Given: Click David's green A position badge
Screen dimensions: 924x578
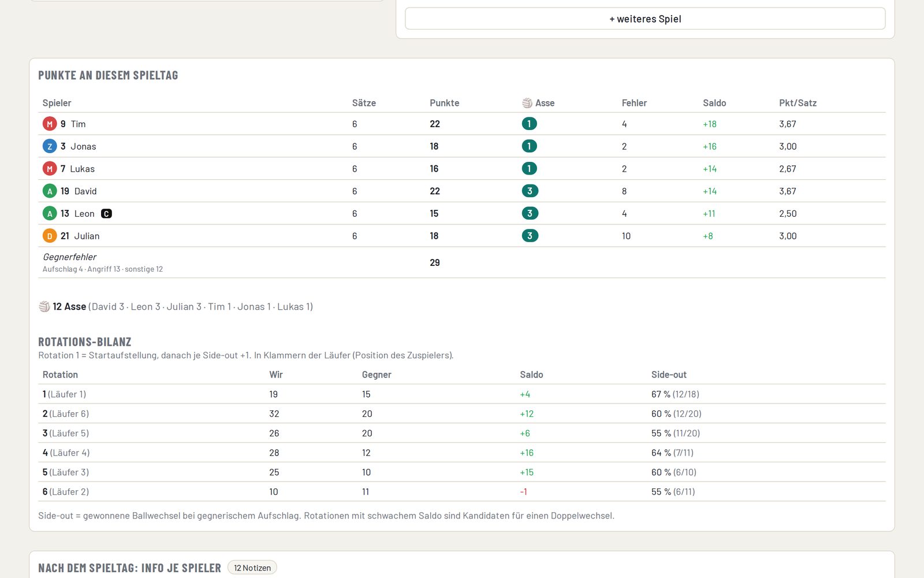Looking at the screenshot, I should click(x=50, y=191).
